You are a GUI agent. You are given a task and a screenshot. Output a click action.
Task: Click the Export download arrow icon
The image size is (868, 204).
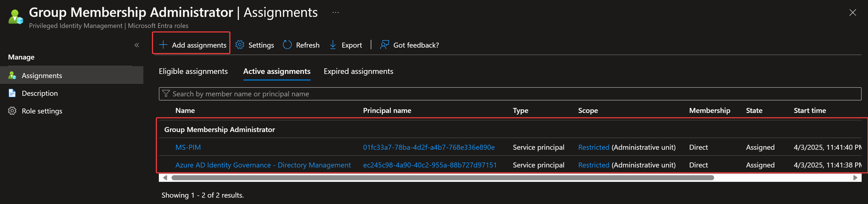tap(333, 45)
